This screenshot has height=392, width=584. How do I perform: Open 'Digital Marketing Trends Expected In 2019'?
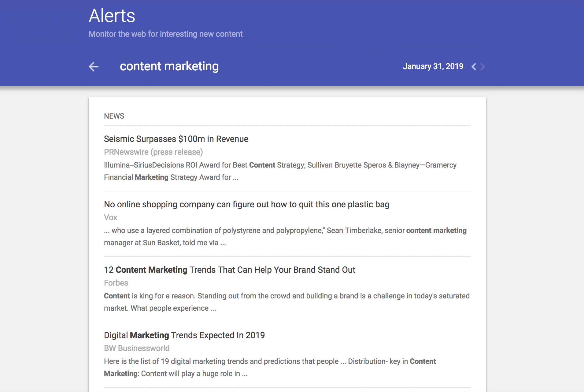184,335
